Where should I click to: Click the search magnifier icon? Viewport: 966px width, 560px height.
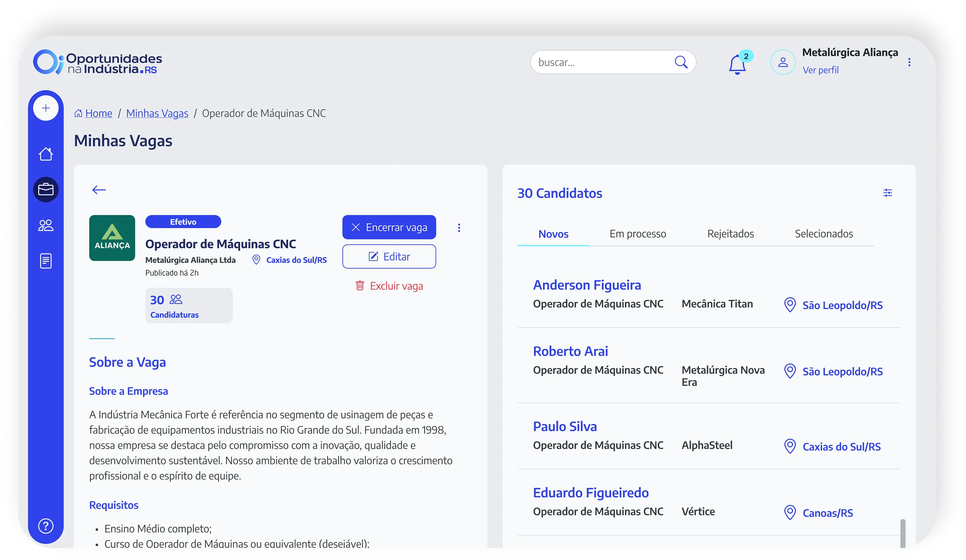(681, 62)
